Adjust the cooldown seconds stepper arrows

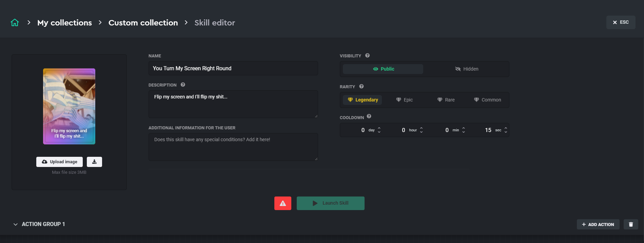[x=506, y=130]
